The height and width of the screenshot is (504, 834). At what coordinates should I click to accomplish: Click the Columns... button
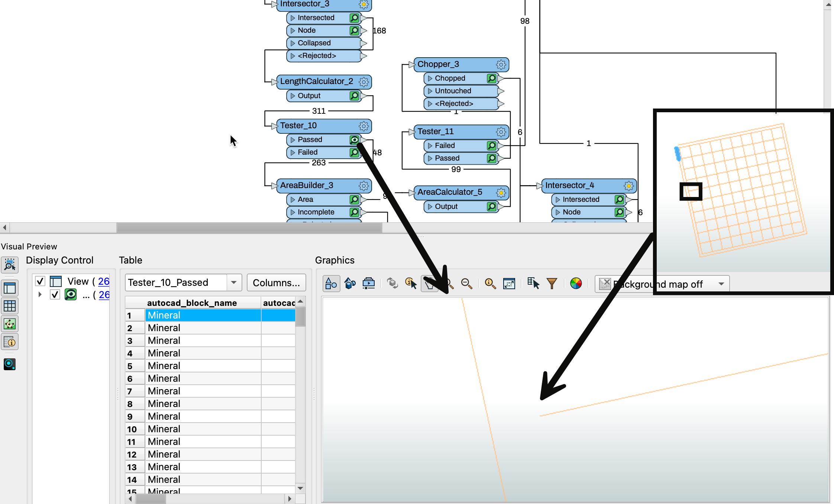[x=276, y=283]
